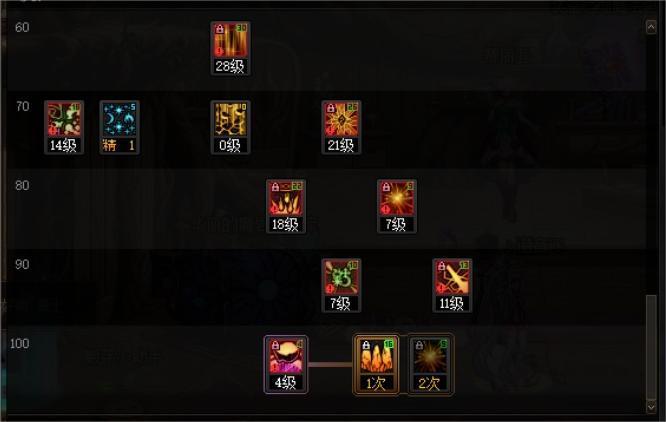Image resolution: width=666 pixels, height=422 pixels.
Task: Click the level 60 row label
Action: 22,28
